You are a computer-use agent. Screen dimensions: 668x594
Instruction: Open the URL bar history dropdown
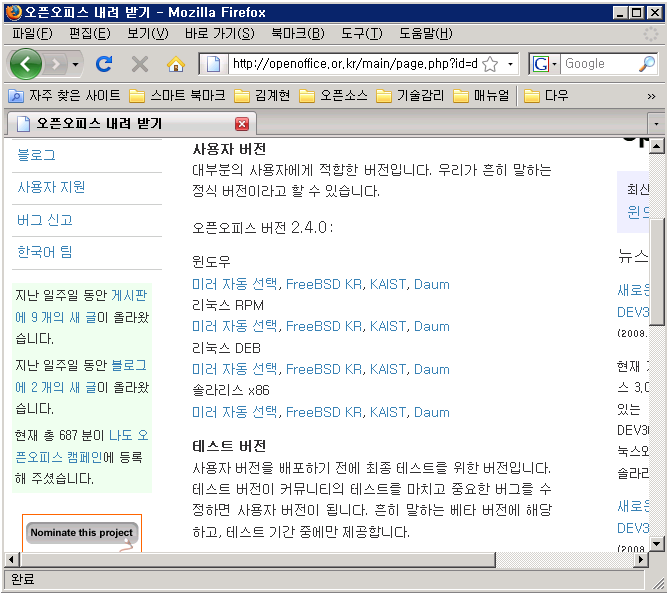510,64
